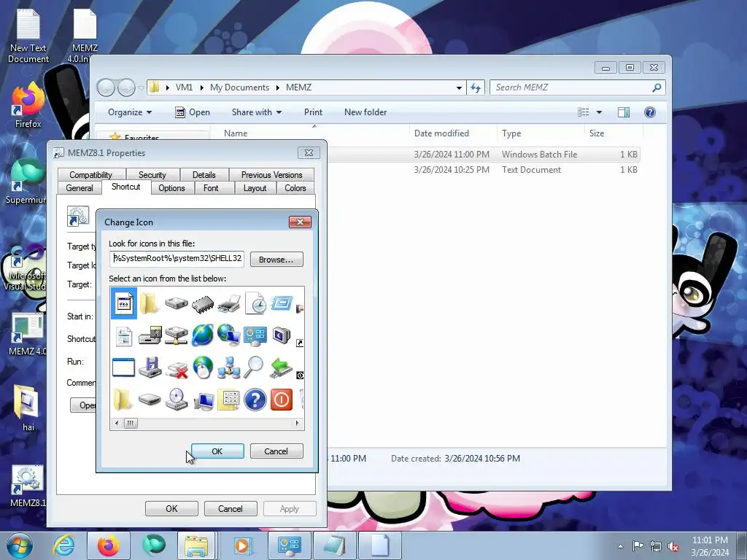Open the view options dropdown arrow
The height and width of the screenshot is (560, 747).
[600, 112]
